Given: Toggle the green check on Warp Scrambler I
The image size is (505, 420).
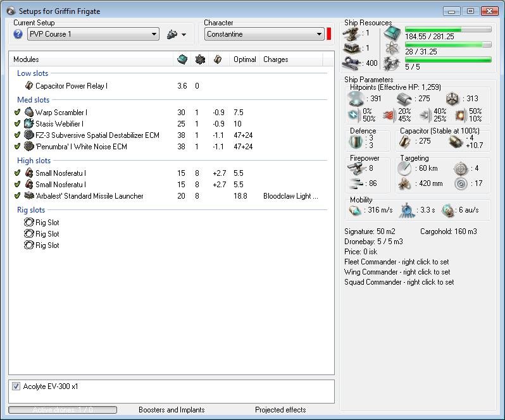Looking at the screenshot, I should (18, 113).
